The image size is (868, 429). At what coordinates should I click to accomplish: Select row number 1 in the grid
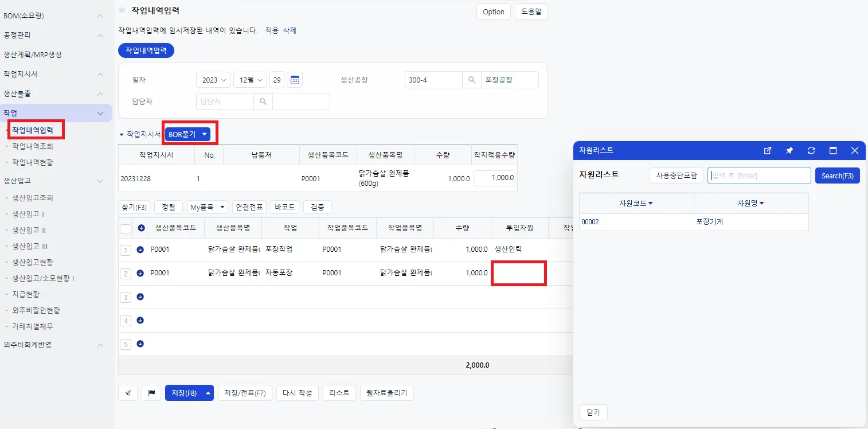(x=126, y=250)
